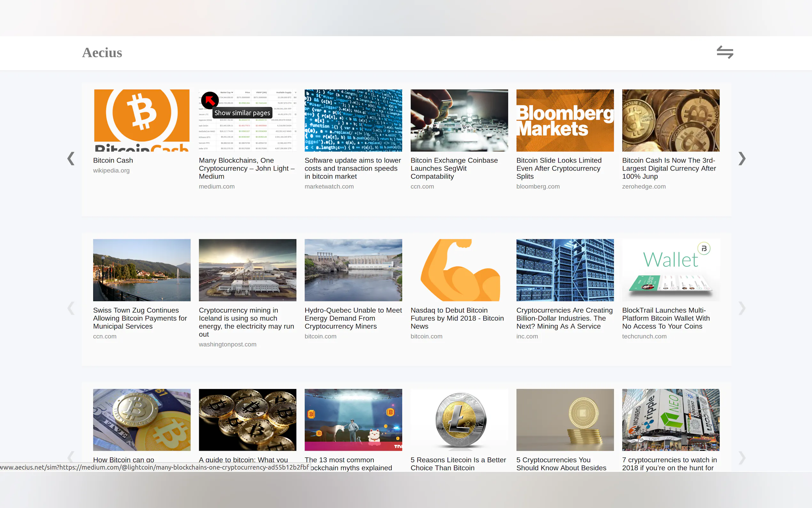
Task: Click the washingtonpost.com source label
Action: coord(227,345)
